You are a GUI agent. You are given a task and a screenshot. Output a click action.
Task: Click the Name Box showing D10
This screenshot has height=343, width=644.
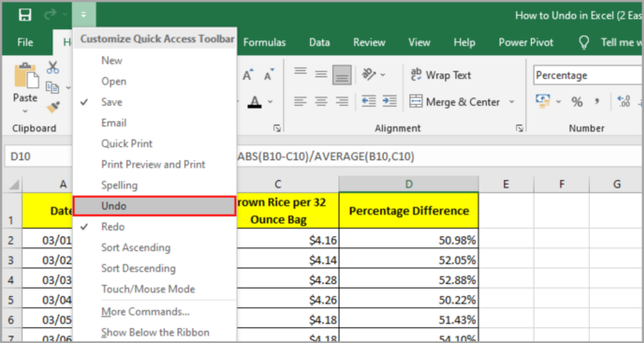click(39, 156)
